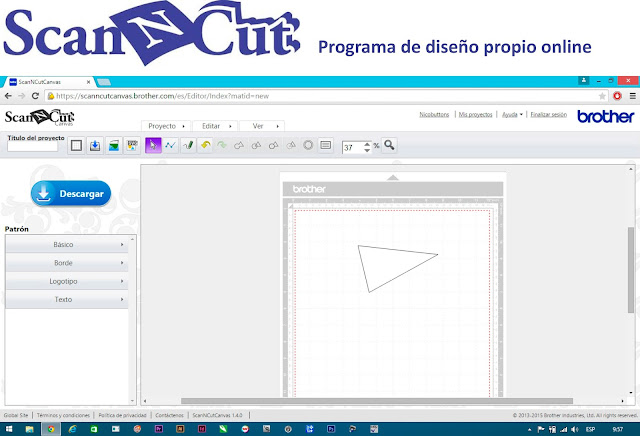Click the brother logo in header
This screenshot has width=640, height=436.
(606, 117)
